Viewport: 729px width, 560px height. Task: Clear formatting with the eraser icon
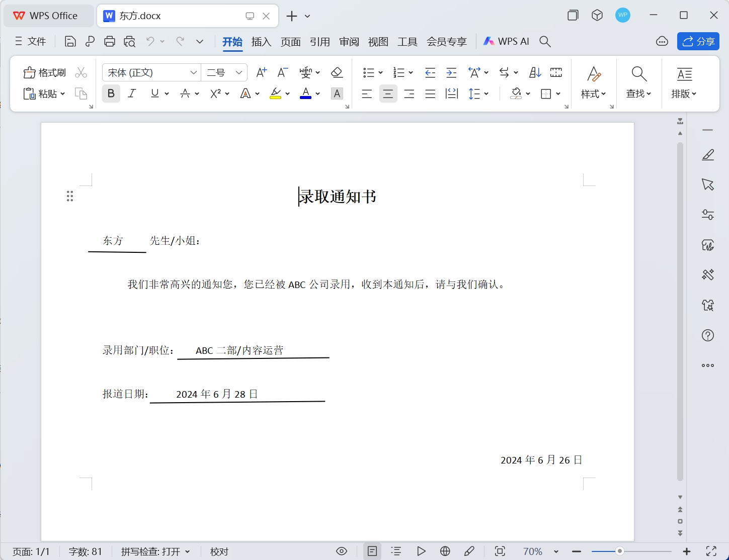pyautogui.click(x=337, y=72)
